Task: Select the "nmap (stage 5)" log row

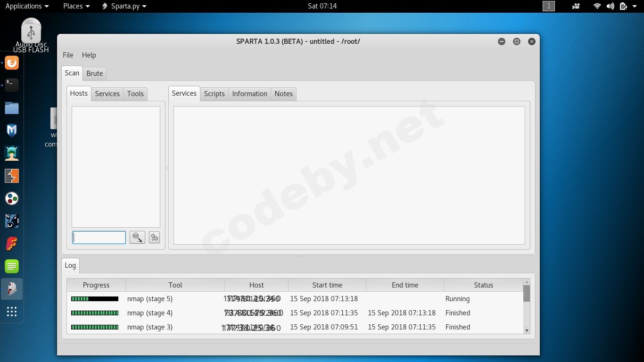Action: click(x=295, y=299)
